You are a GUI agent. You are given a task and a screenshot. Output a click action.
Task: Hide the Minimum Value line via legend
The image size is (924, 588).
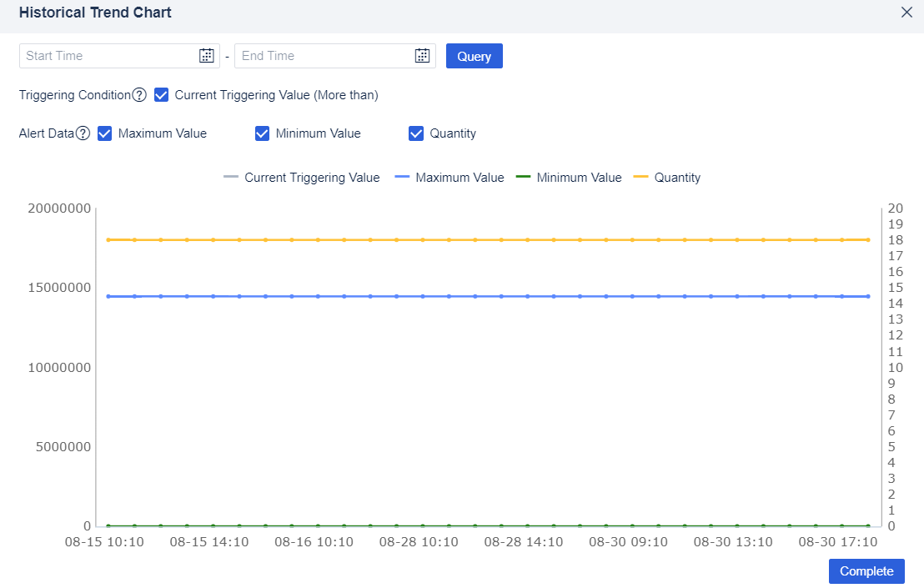click(580, 177)
